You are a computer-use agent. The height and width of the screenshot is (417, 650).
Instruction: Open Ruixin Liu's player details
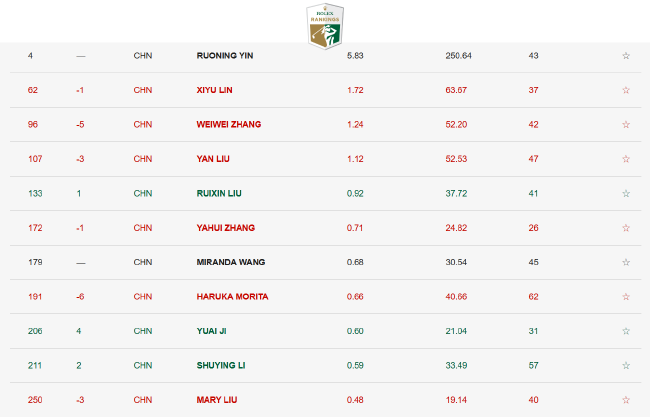(x=219, y=193)
